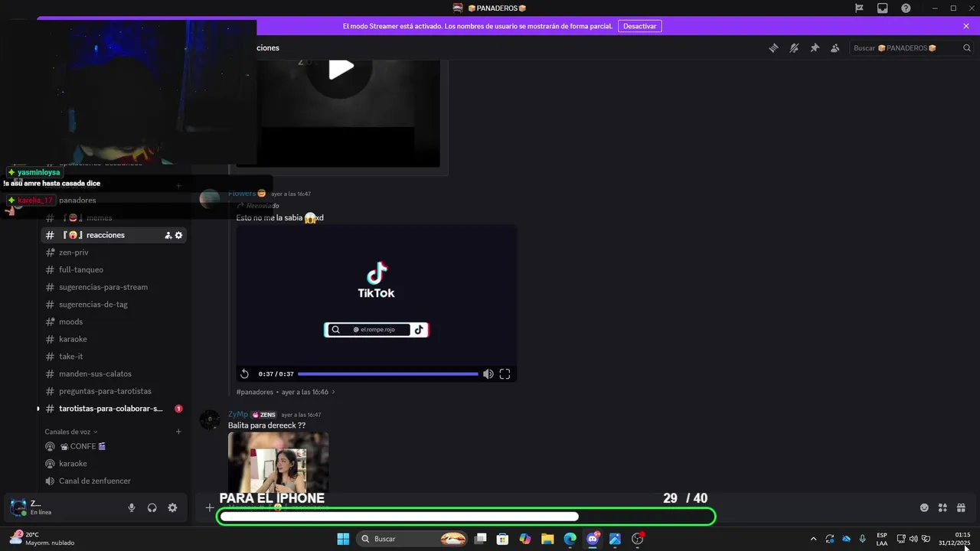The height and width of the screenshot is (551, 980).
Task: Open the Help question mark icon
Action: tap(906, 8)
